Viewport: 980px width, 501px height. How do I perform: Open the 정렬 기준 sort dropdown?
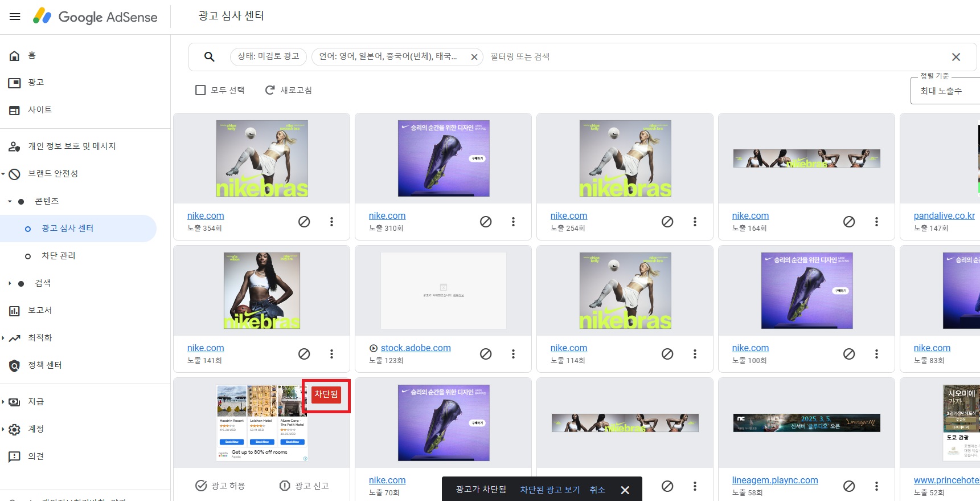(945, 91)
